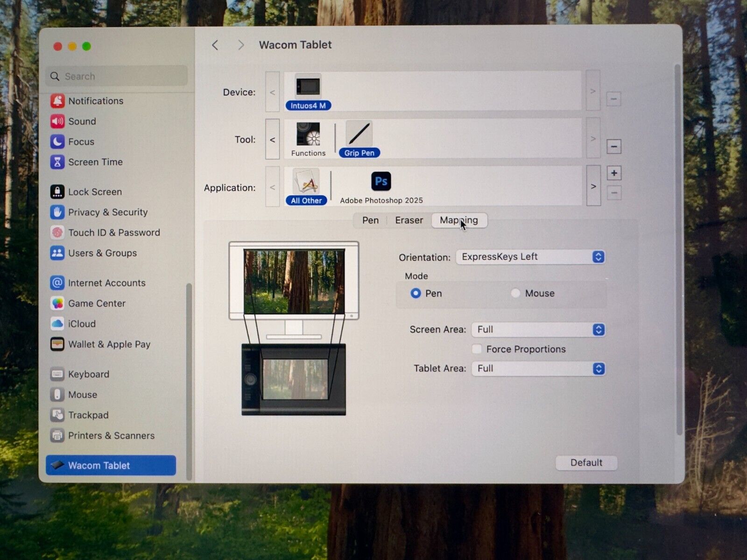Select Wacom Tablet in the sidebar
Screen dimensions: 747x560
point(111,465)
